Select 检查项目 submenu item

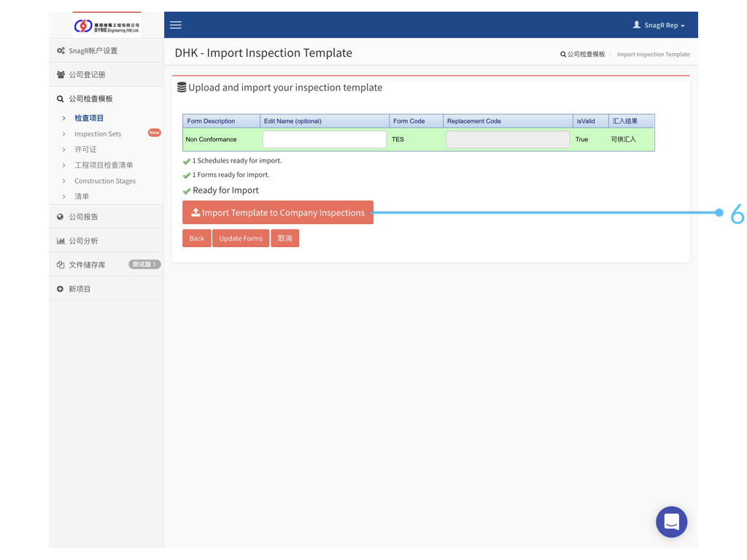(89, 118)
